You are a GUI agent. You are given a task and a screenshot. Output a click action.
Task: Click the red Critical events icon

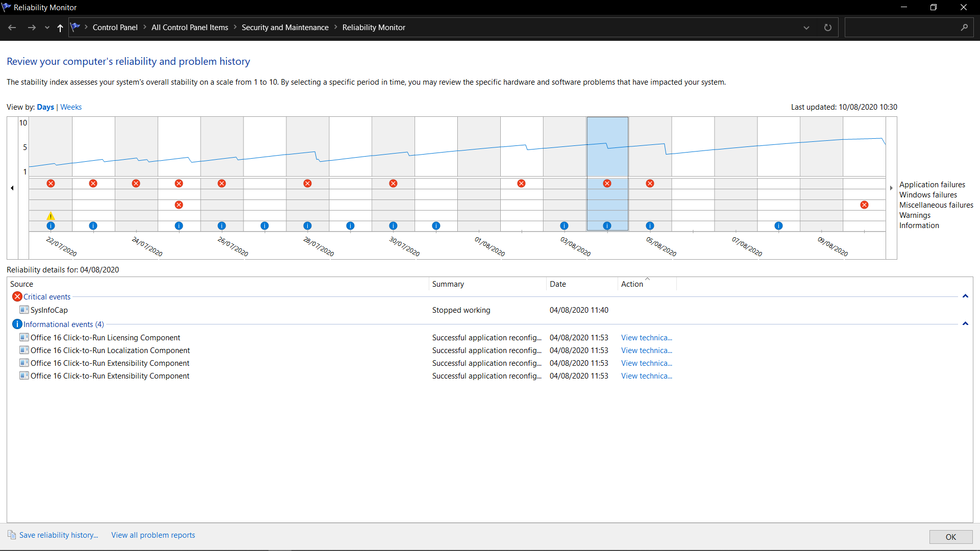pos(17,296)
